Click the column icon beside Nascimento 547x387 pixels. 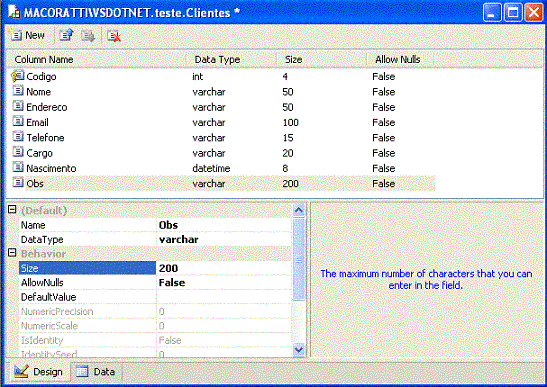pyautogui.click(x=18, y=168)
